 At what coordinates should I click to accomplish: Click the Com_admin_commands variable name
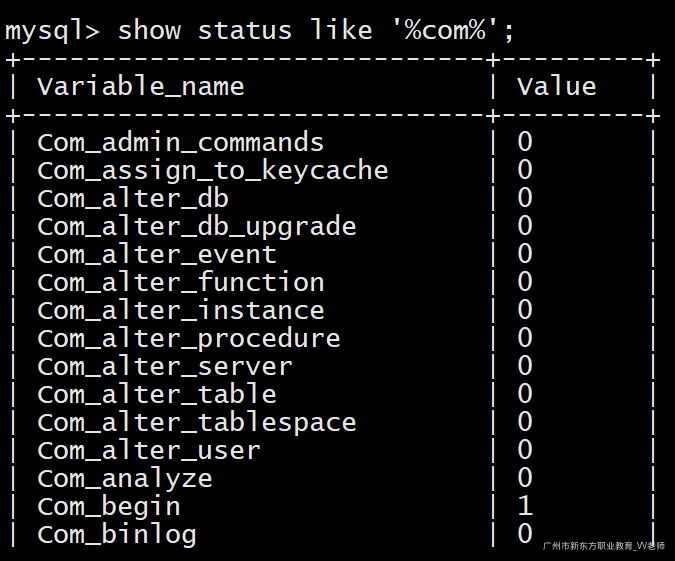[181, 143]
